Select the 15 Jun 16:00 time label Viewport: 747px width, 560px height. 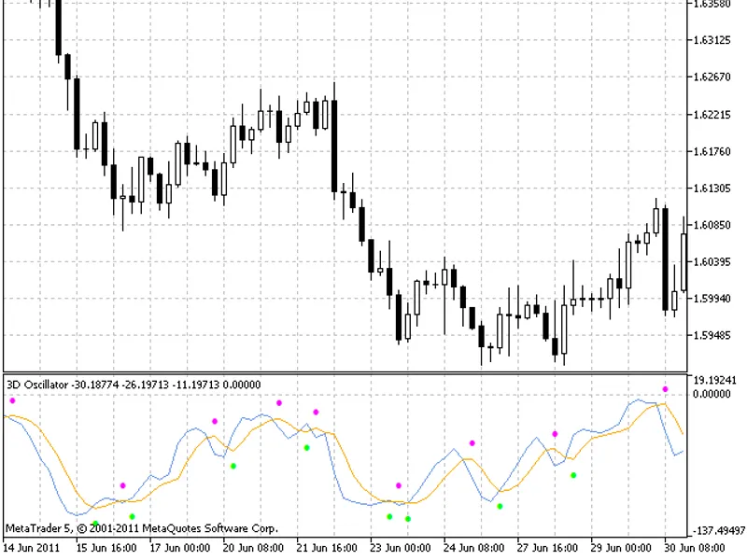point(106,548)
